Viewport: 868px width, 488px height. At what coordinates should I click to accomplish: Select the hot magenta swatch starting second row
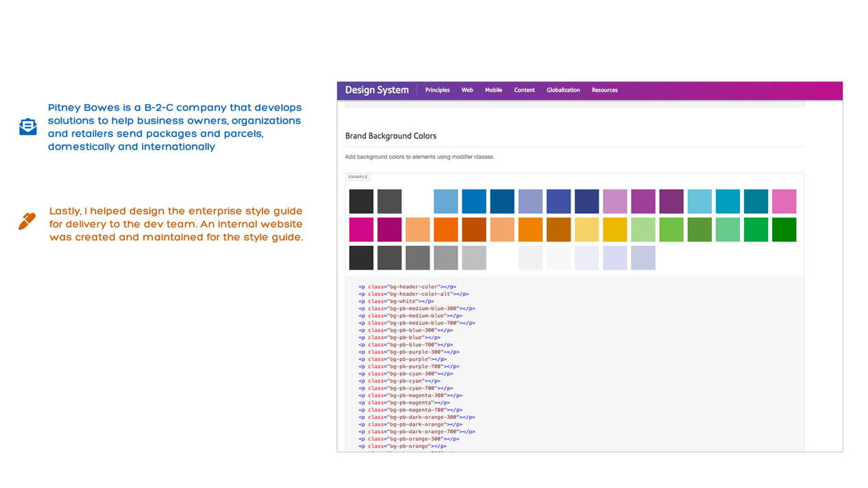tap(361, 230)
